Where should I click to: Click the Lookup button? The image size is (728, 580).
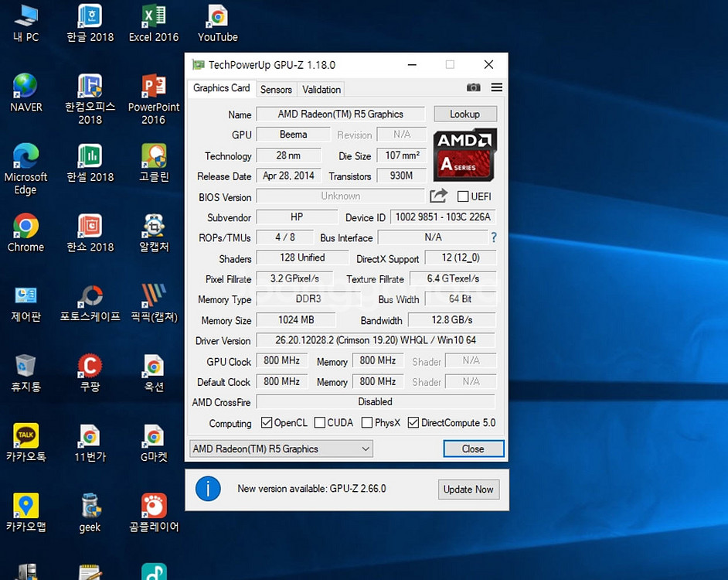click(465, 114)
